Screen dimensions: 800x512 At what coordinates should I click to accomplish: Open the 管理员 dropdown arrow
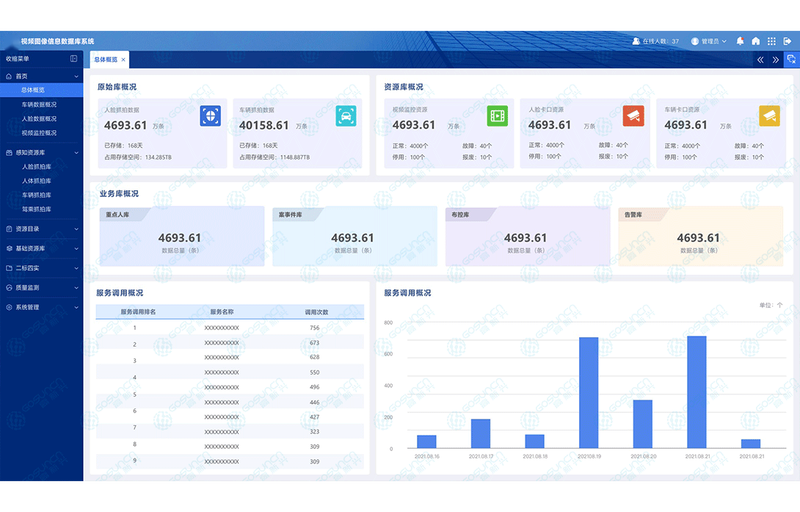pyautogui.click(x=724, y=41)
